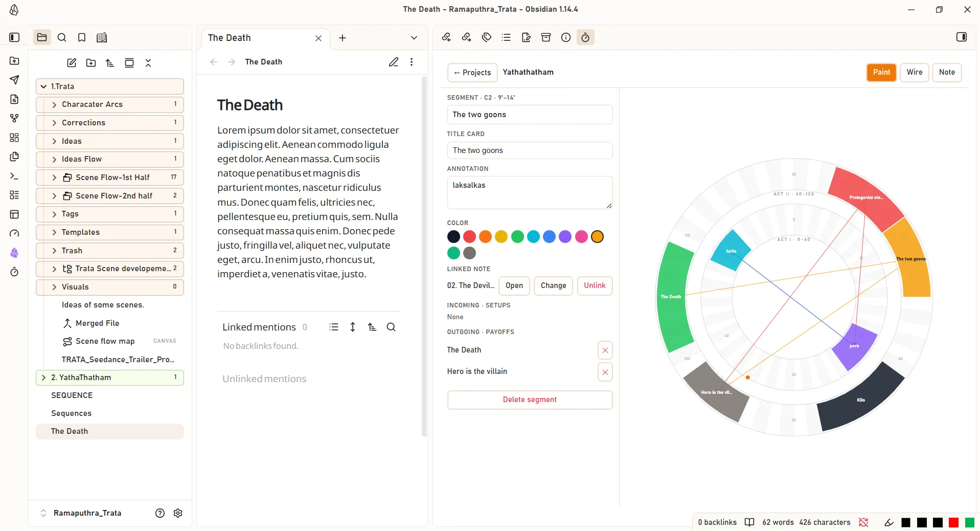This screenshot has height=531, width=980.
Task: Open command palette ribbon icon
Action: pos(14,176)
